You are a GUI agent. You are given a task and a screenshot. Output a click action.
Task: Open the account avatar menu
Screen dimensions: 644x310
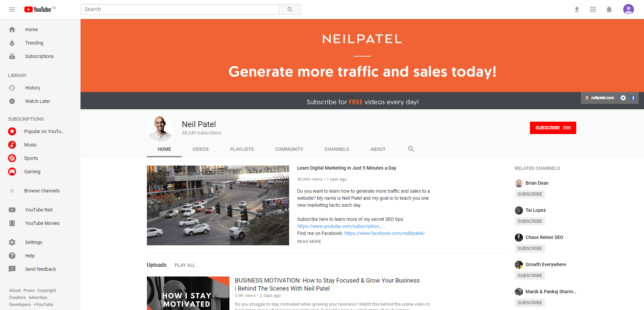click(628, 9)
